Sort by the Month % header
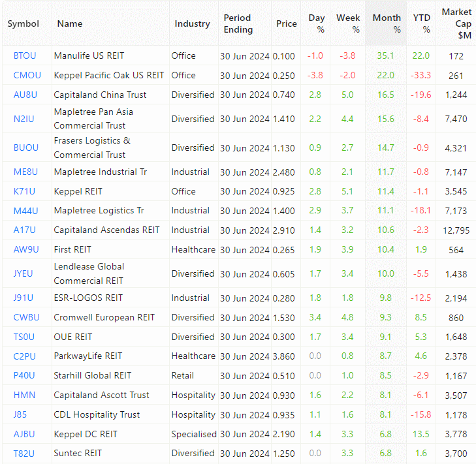 pos(387,23)
